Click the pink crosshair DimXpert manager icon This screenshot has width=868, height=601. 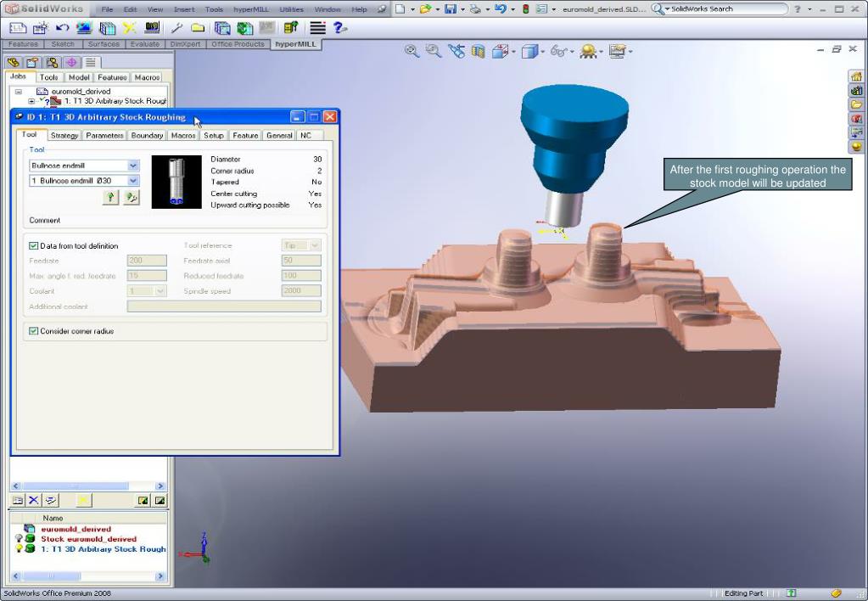pyautogui.click(x=71, y=62)
